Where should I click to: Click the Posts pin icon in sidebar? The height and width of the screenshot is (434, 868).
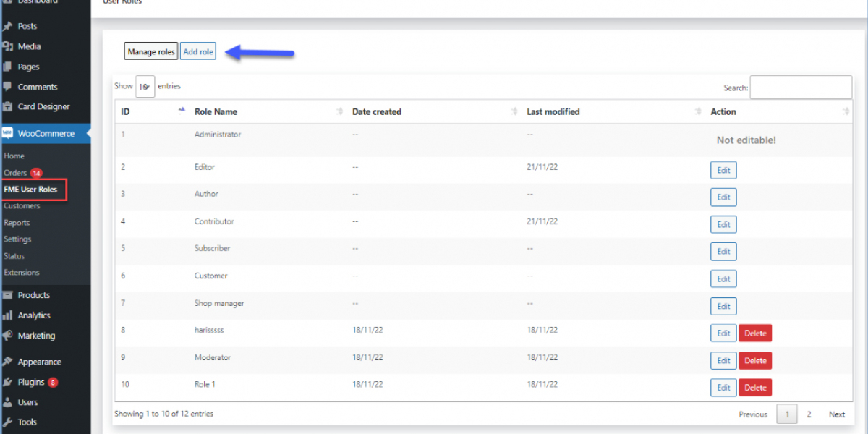[8, 26]
